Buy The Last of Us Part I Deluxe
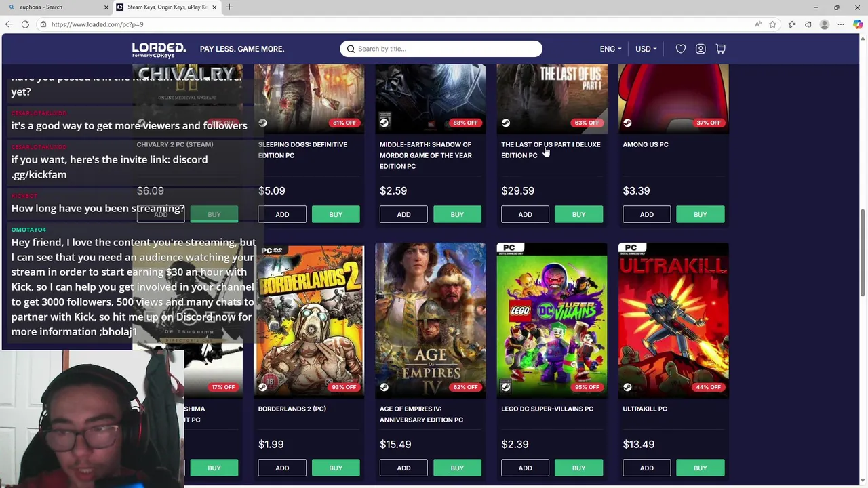The image size is (868, 488). tap(578, 214)
